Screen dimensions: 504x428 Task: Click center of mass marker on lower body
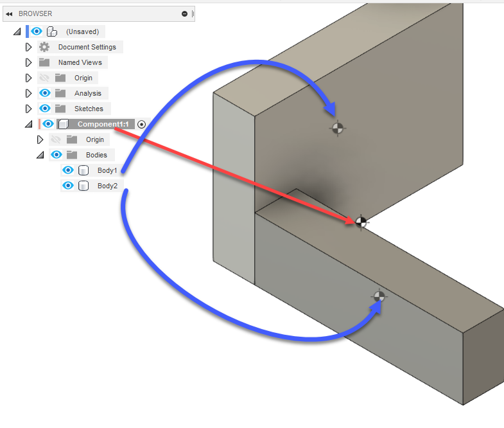(x=379, y=296)
